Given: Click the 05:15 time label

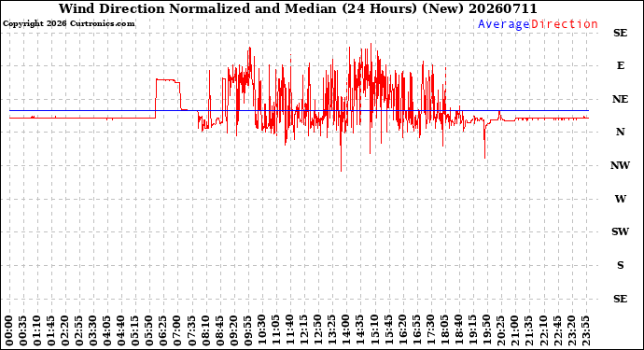Looking at the screenshot, I should pos(135,330).
